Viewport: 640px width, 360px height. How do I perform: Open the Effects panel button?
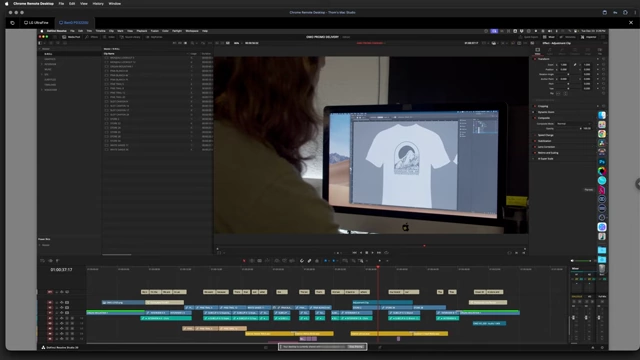pos(92,37)
